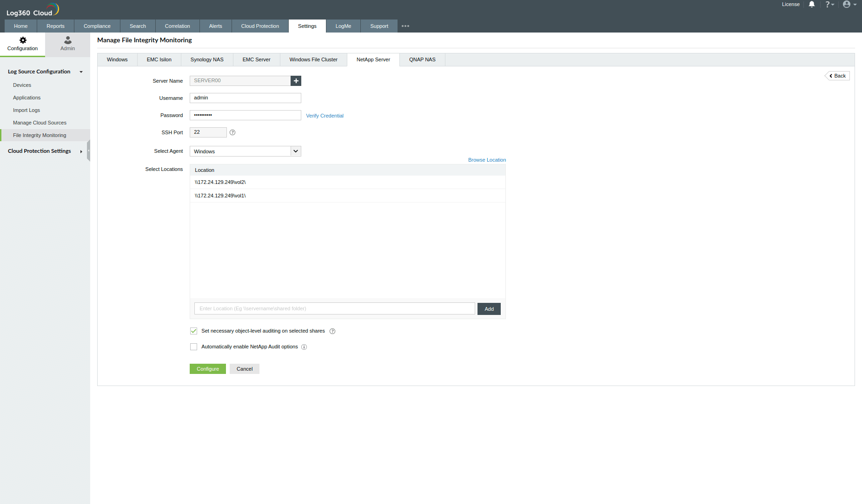View SSH Port help tooltip icon
Screen dimensions: 862x504
click(232, 132)
